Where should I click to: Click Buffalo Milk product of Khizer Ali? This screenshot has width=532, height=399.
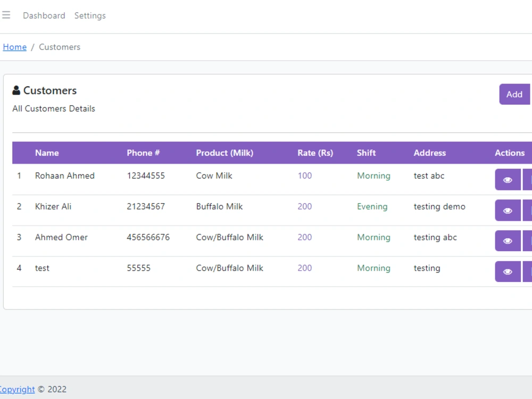tap(220, 206)
